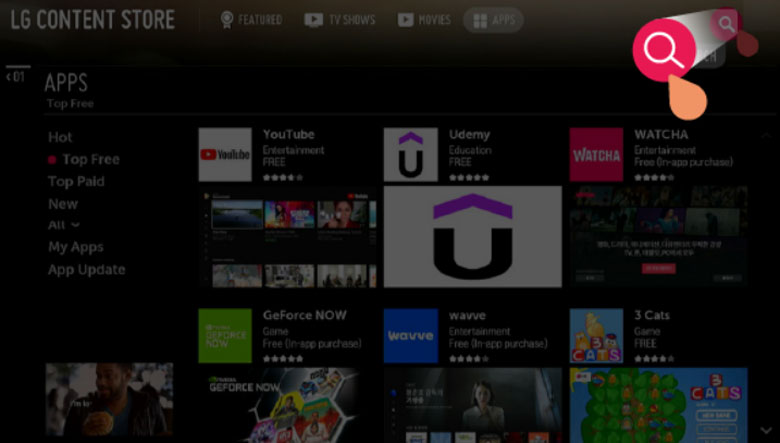This screenshot has height=443, width=780.
Task: Open the wavve app icon
Action: coord(410,335)
